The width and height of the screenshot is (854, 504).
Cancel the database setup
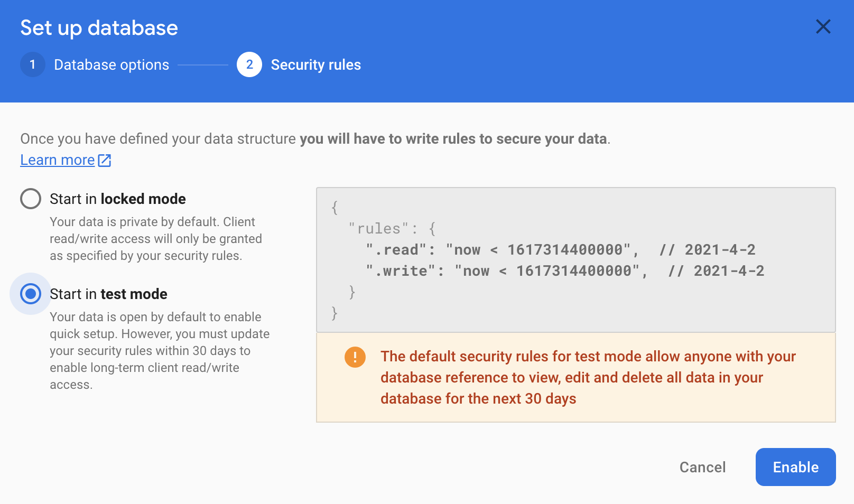click(x=702, y=467)
